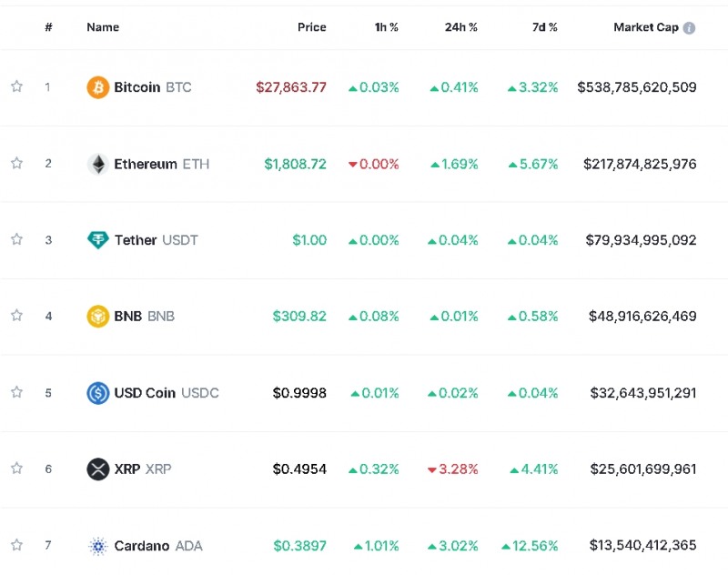The image size is (728, 575).
Task: Sort by the Name column header
Action: click(x=103, y=27)
